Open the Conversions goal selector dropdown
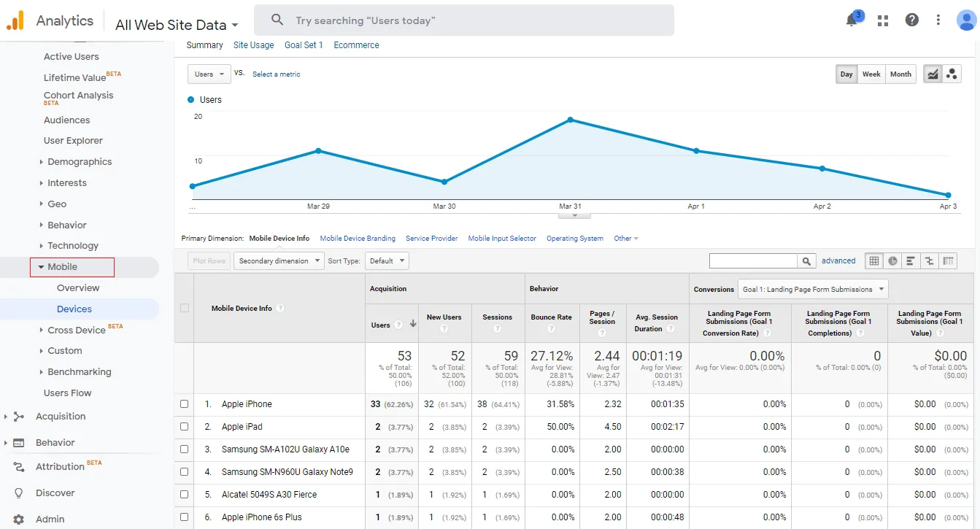 pyautogui.click(x=812, y=289)
